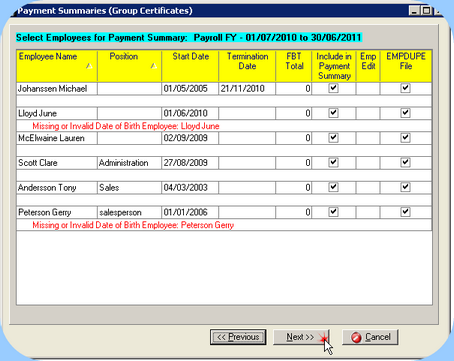The height and width of the screenshot is (361, 454).
Task: Open Emp Edit cell for Lloyd June
Action: point(368,113)
